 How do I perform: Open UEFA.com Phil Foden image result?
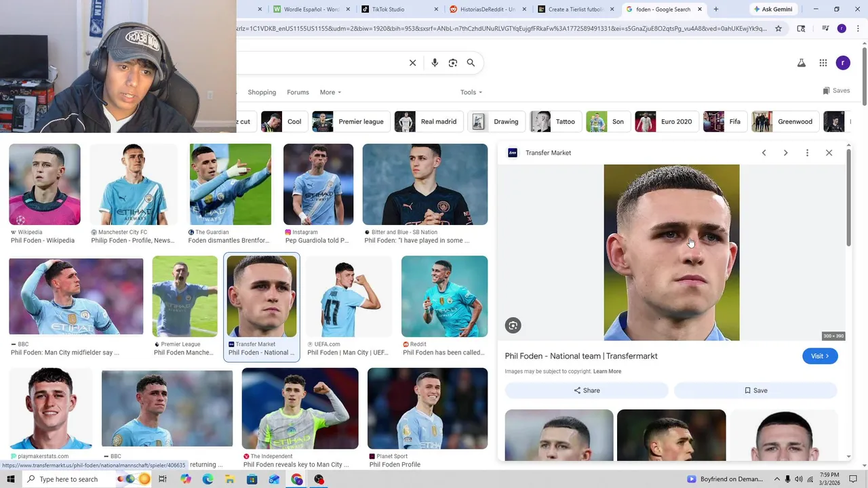pyautogui.click(x=349, y=296)
